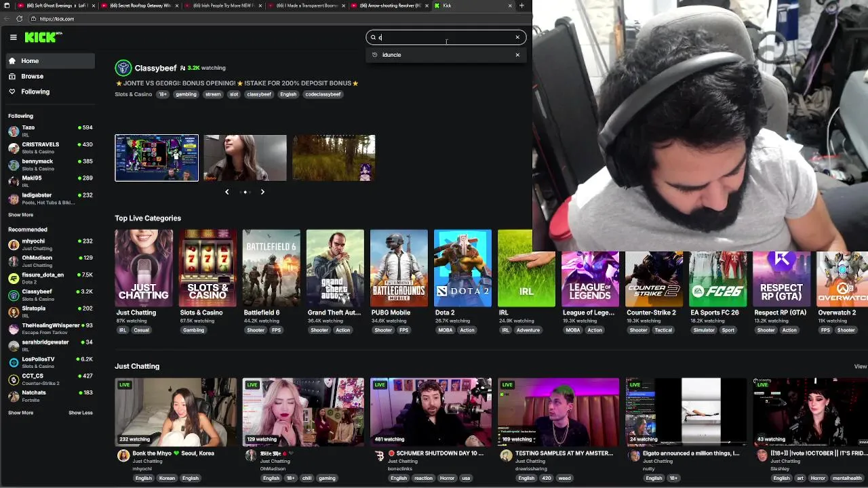Open a new browser tab
This screenshot has width=868, height=488.
coord(521,5)
